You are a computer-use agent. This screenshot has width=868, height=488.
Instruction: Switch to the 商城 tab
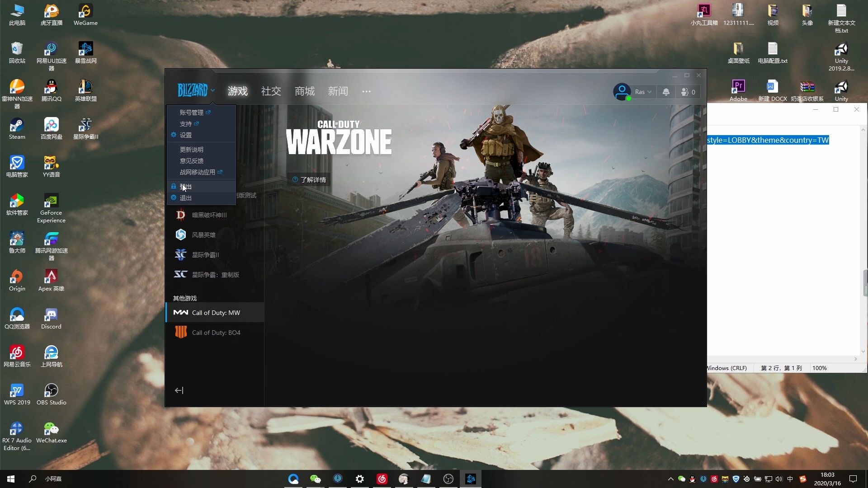pos(305,91)
